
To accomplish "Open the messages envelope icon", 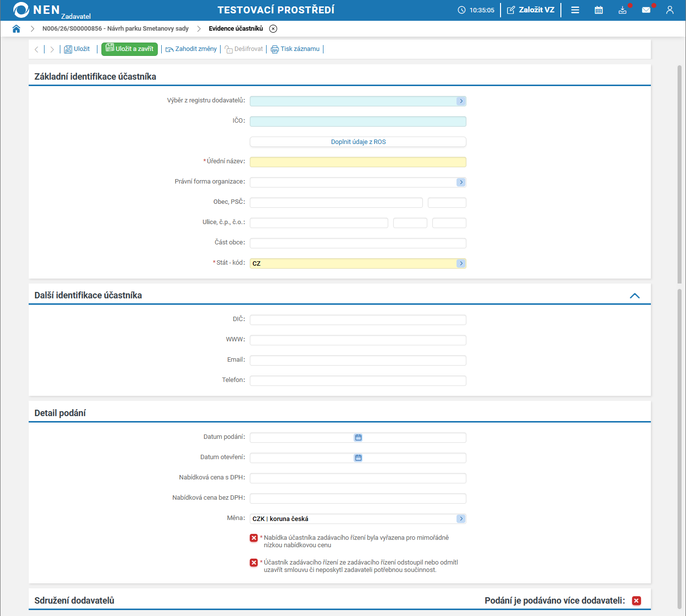I will click(646, 10).
